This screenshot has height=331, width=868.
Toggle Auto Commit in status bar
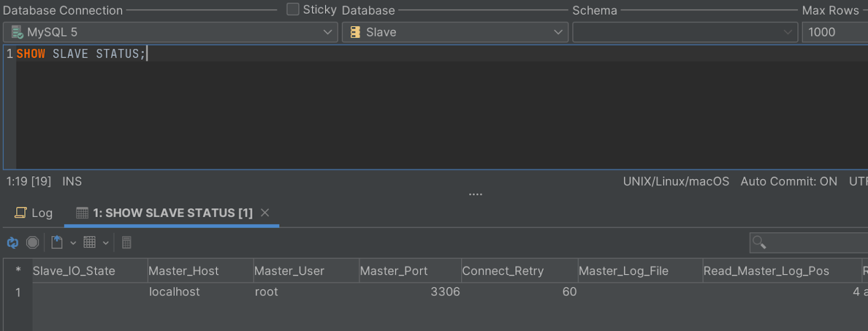tap(789, 181)
